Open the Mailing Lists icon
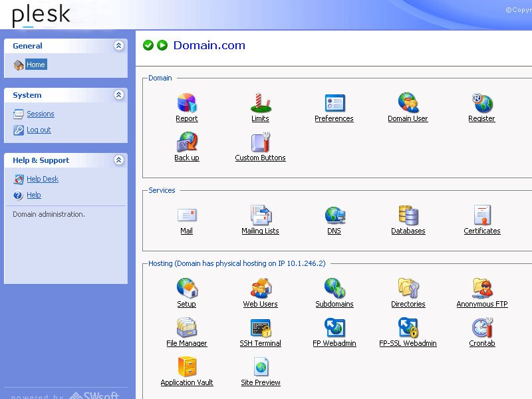532x399 pixels. (261, 215)
